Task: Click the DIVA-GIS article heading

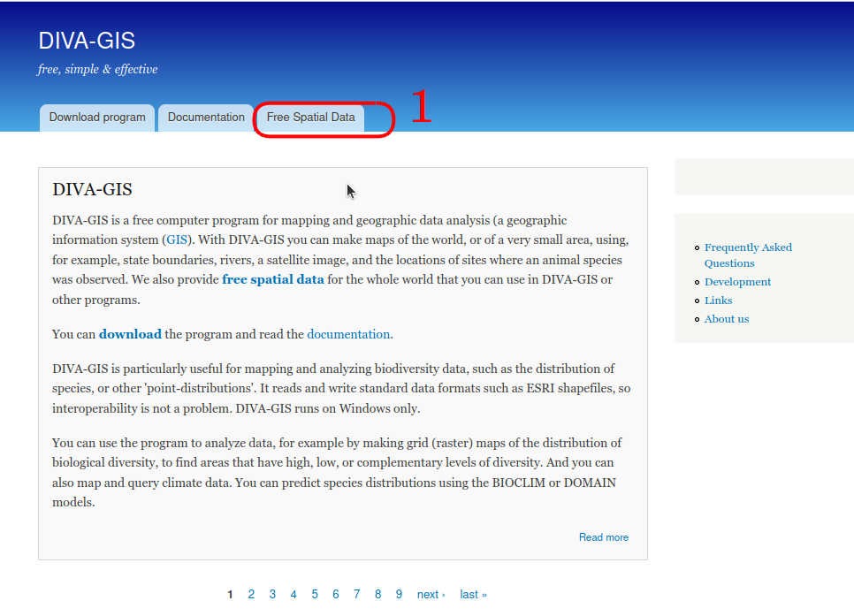Action: click(92, 189)
